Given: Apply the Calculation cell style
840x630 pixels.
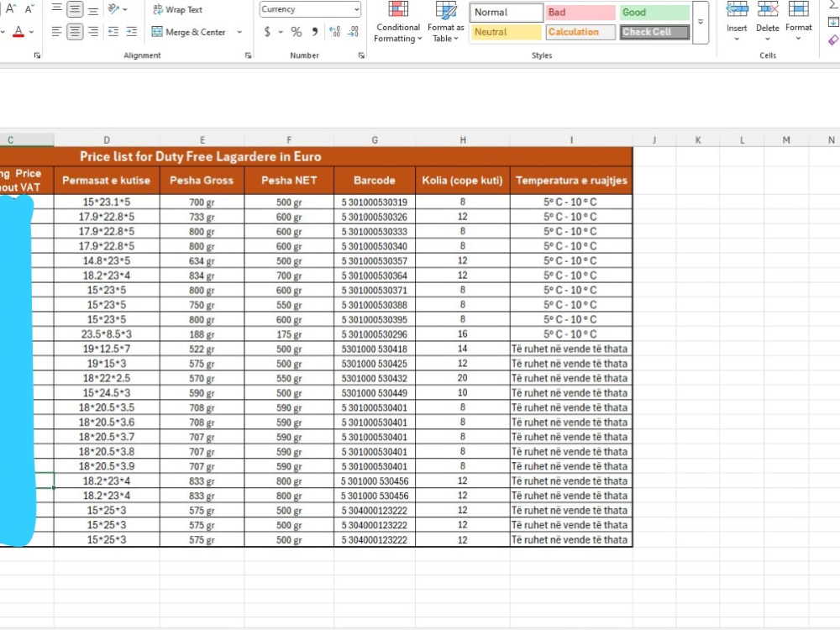Looking at the screenshot, I should click(x=580, y=32).
